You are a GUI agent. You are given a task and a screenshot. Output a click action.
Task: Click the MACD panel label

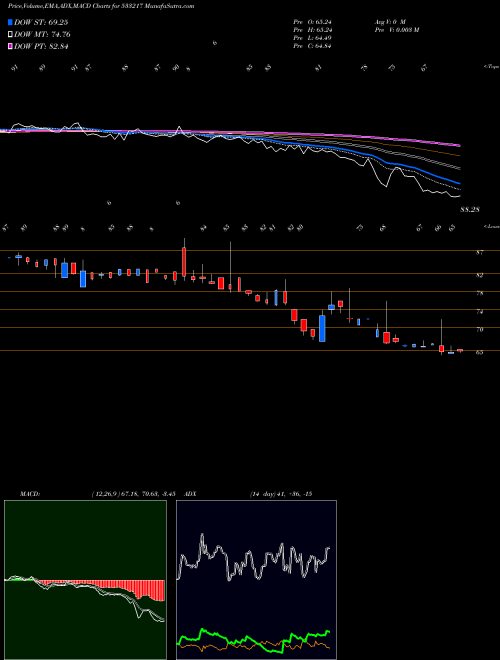click(30, 494)
